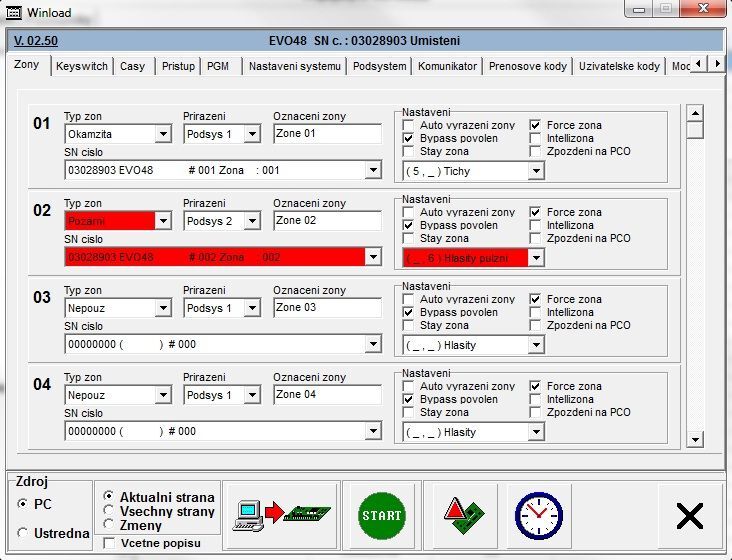Open alarm type dropdown for zone 03

click(536, 345)
